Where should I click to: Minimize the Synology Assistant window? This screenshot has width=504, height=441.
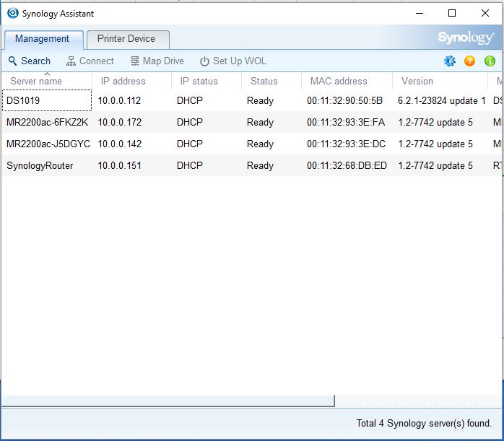[420, 13]
